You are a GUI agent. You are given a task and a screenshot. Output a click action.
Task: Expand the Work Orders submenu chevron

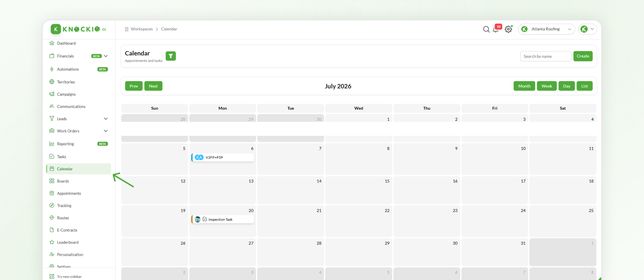pyautogui.click(x=106, y=131)
